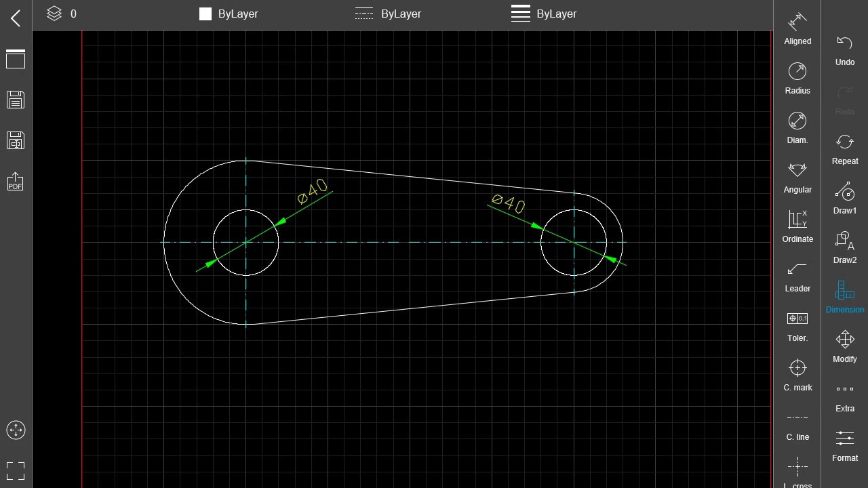
Task: Open the ByLayer color selector
Action: point(229,14)
